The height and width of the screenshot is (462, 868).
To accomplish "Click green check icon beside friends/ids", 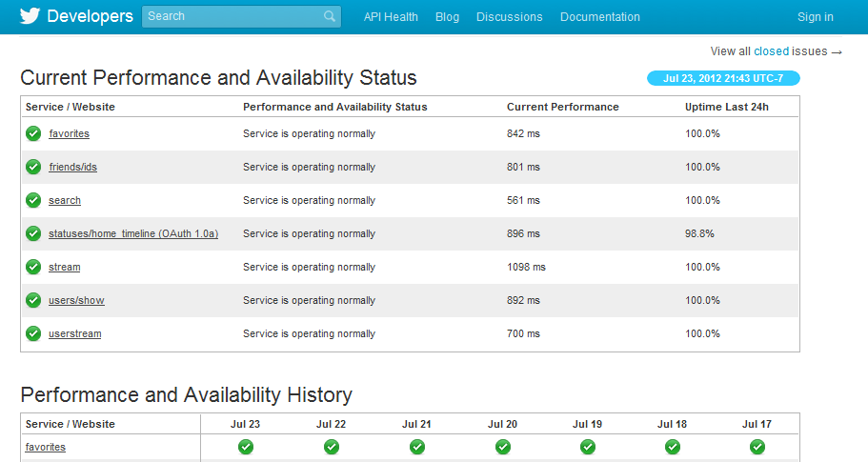I will 33,167.
